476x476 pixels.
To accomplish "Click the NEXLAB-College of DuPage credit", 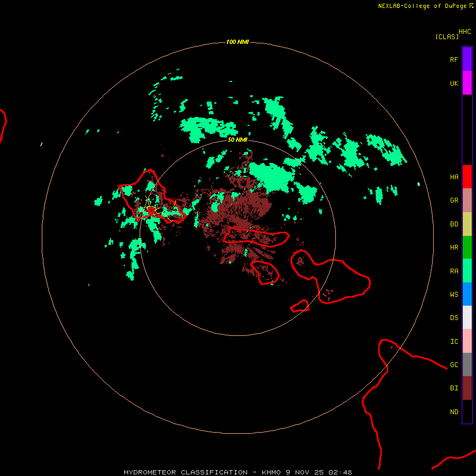I will 422,6.
